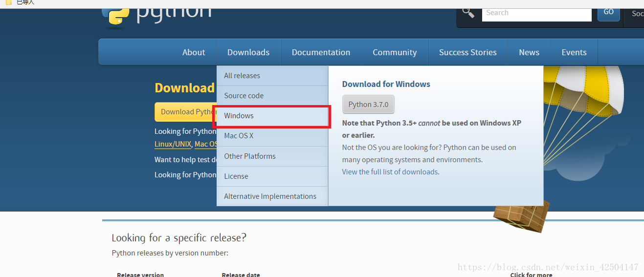Screen dimensions: 644x277
Task: Open the Community nav menu
Action: click(x=395, y=52)
